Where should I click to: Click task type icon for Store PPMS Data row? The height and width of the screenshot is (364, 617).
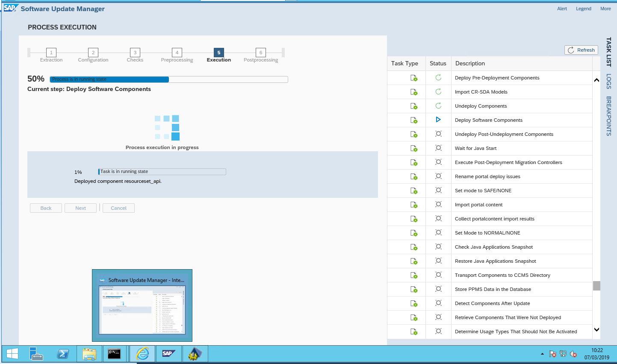tap(414, 290)
